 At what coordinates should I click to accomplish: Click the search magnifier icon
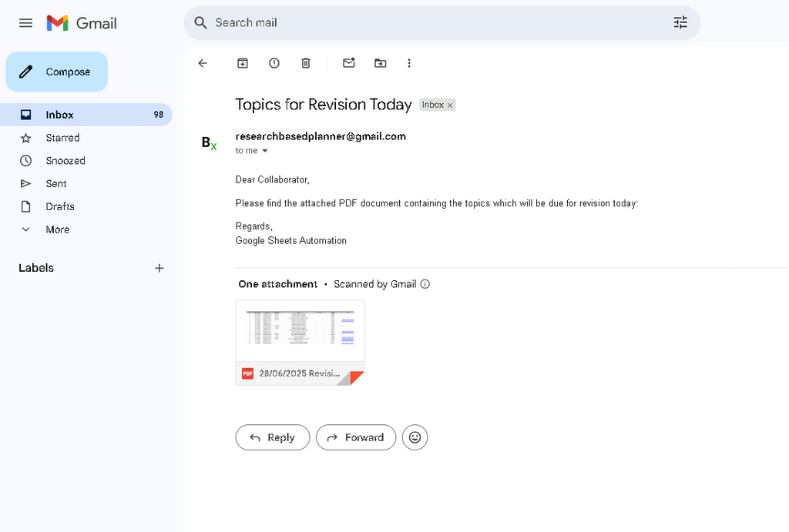(200, 22)
